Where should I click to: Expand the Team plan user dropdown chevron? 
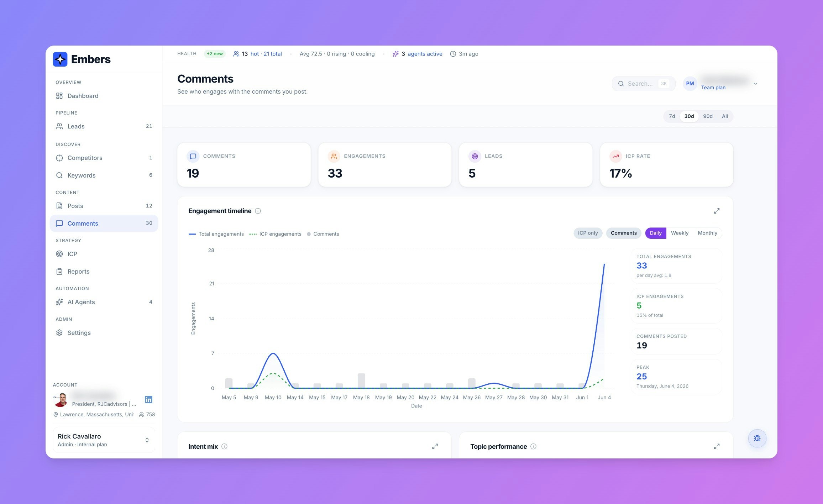click(x=755, y=84)
